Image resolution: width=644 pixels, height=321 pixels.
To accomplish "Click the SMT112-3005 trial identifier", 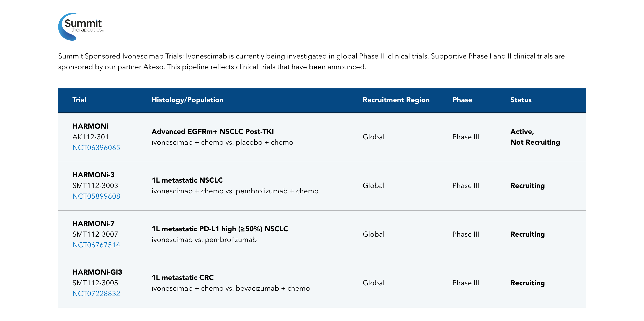I will click(95, 283).
